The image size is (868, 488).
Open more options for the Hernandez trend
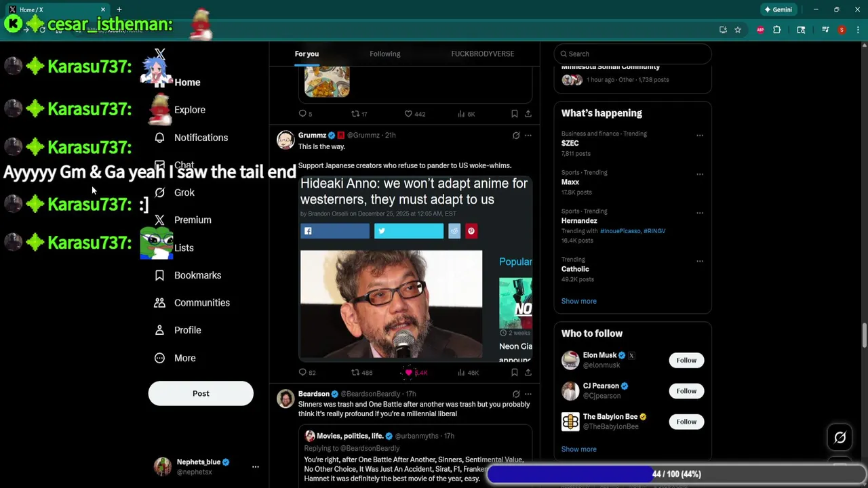pos(700,213)
